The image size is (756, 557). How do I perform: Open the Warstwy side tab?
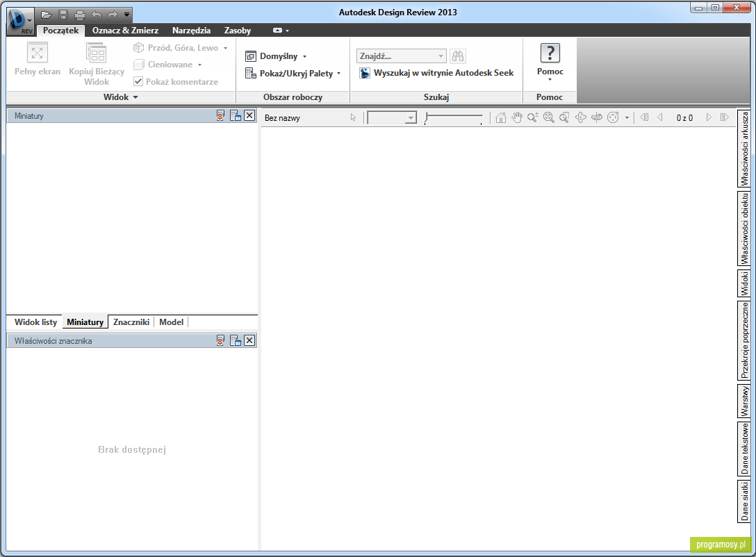[x=744, y=401]
